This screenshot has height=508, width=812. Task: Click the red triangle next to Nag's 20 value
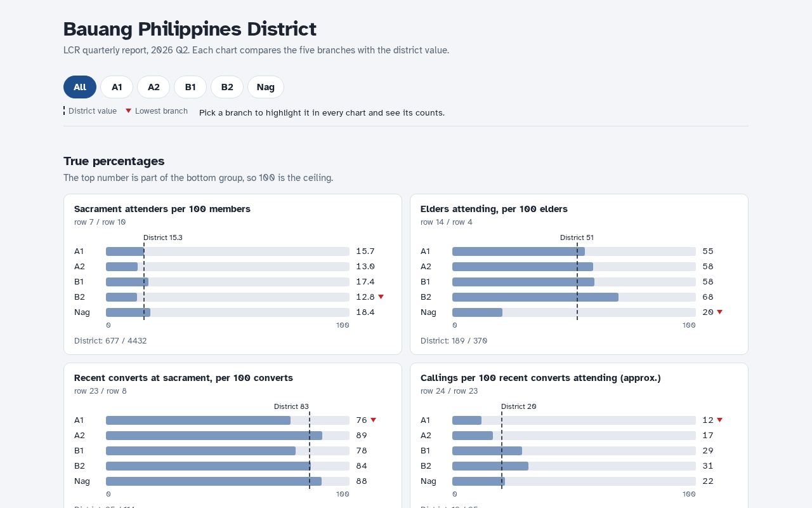click(x=720, y=312)
